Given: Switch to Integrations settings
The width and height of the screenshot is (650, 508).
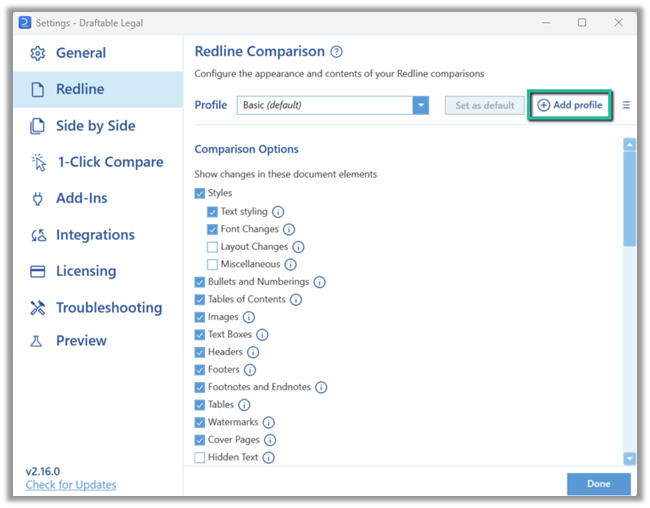Looking at the screenshot, I should coord(98,235).
